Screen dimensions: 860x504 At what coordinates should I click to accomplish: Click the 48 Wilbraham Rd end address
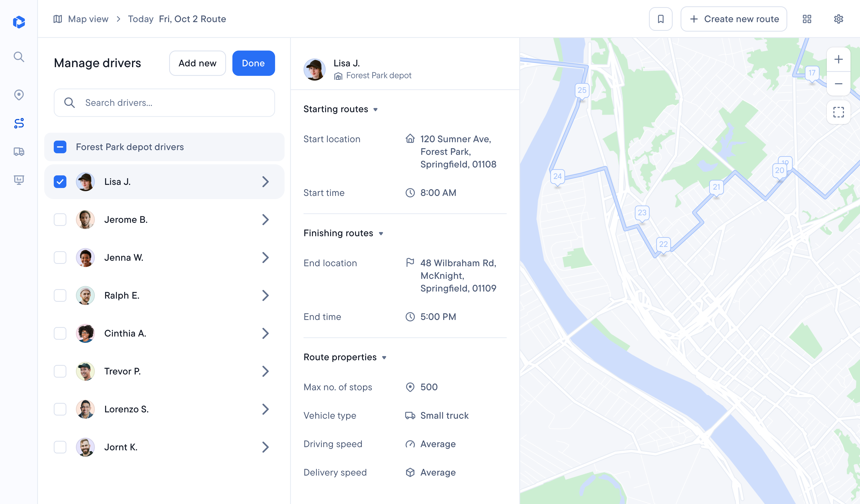458,276
